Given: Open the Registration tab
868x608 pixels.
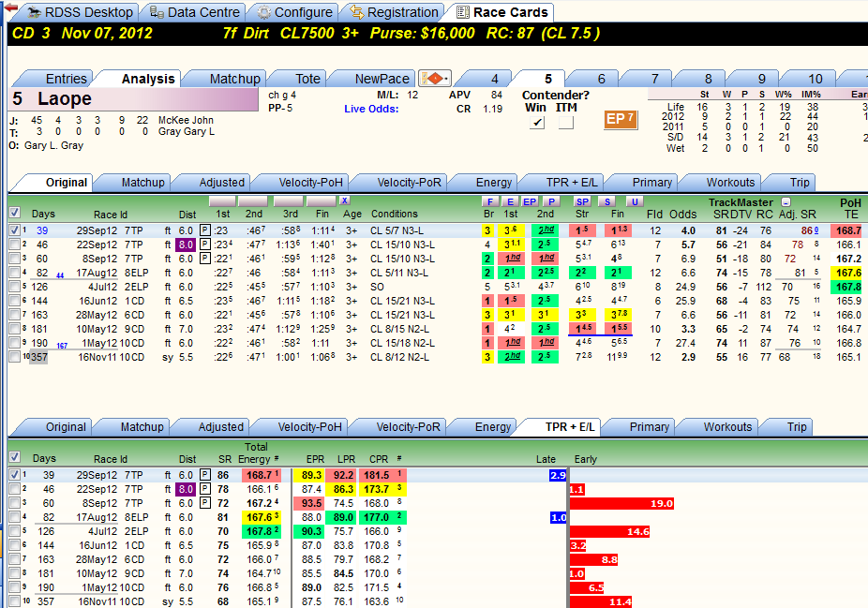Looking at the screenshot, I should click(x=395, y=12).
